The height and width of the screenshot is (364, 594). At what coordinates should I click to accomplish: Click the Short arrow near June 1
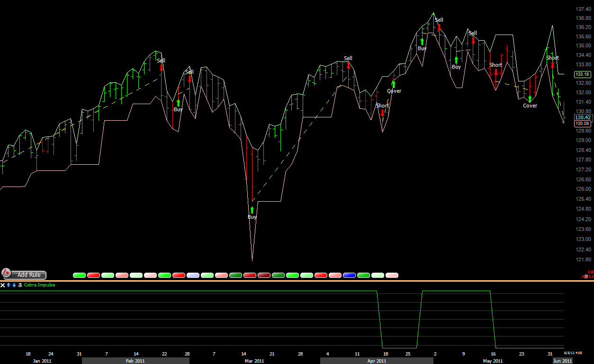(553, 65)
